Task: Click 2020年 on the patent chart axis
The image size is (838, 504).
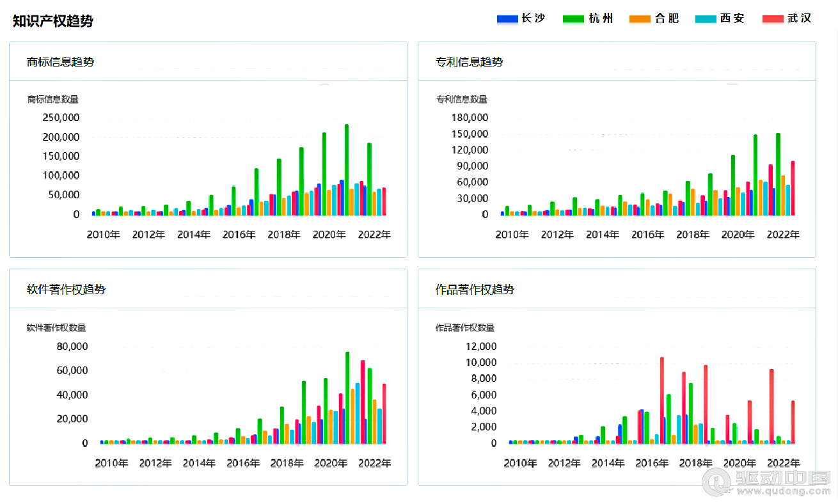Action: tap(738, 235)
